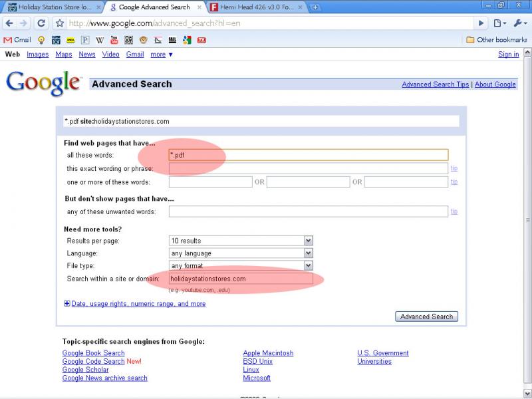Go back with the browser back arrow
The width and height of the screenshot is (532, 399).
coord(9,23)
